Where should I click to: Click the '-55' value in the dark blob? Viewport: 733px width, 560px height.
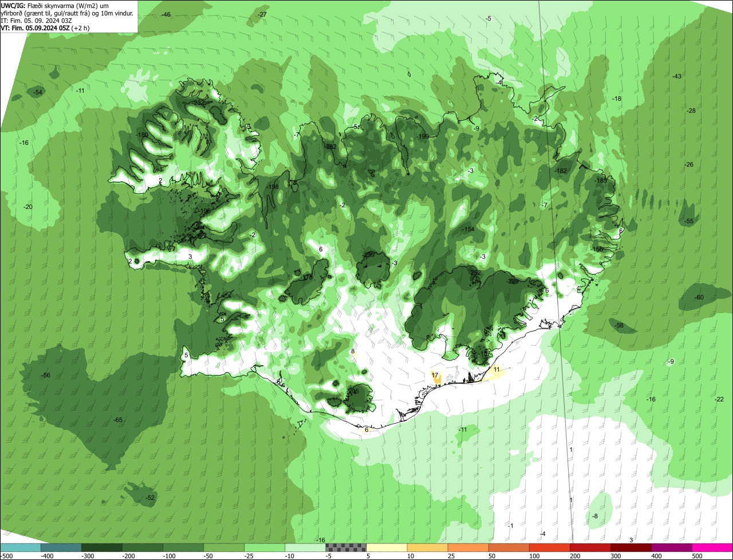(689, 221)
